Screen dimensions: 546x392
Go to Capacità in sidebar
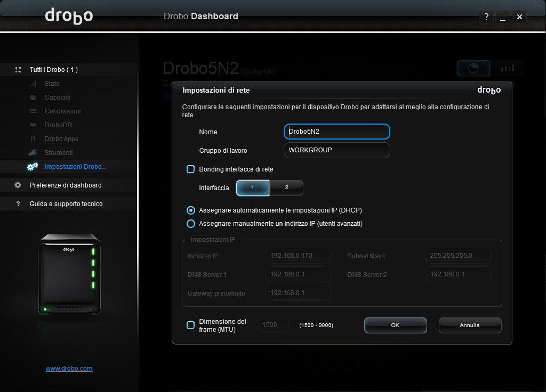tap(58, 97)
